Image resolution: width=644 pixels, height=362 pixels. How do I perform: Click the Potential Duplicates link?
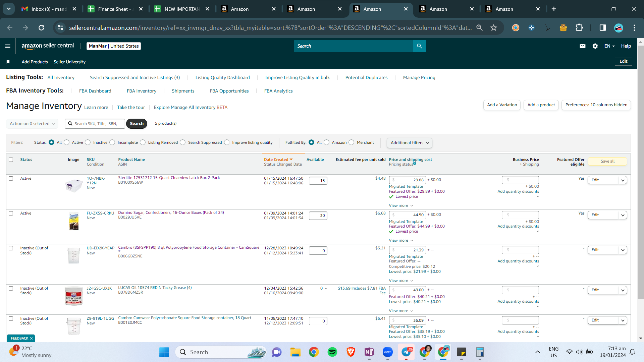point(366,77)
